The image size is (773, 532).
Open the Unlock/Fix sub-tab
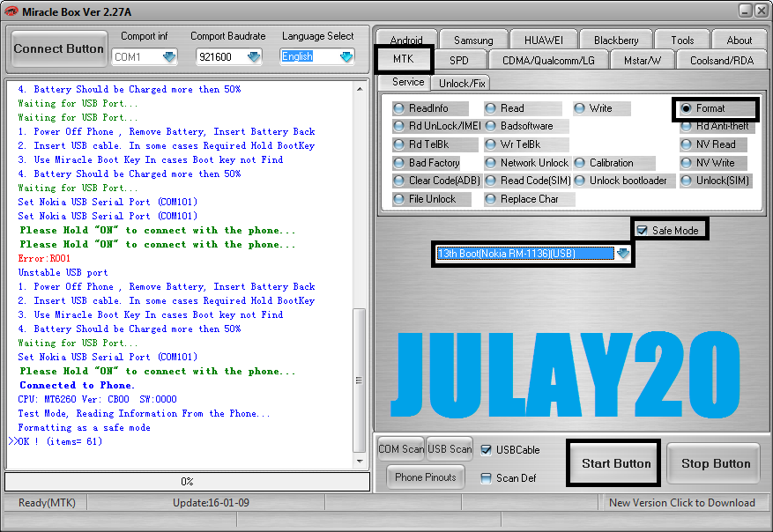point(462,84)
